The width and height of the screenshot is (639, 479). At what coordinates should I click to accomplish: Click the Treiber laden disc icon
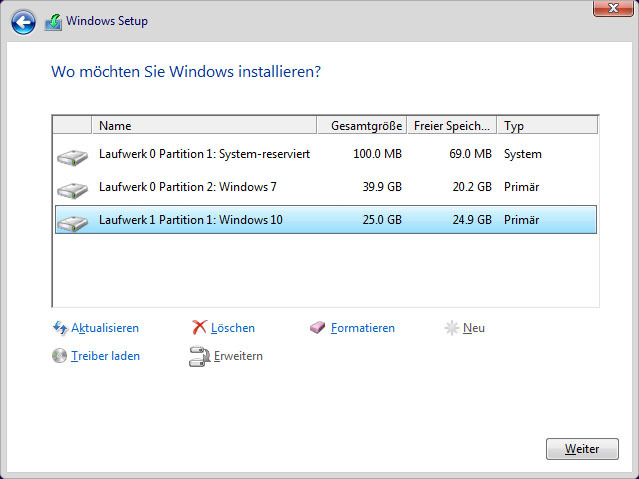coord(59,356)
